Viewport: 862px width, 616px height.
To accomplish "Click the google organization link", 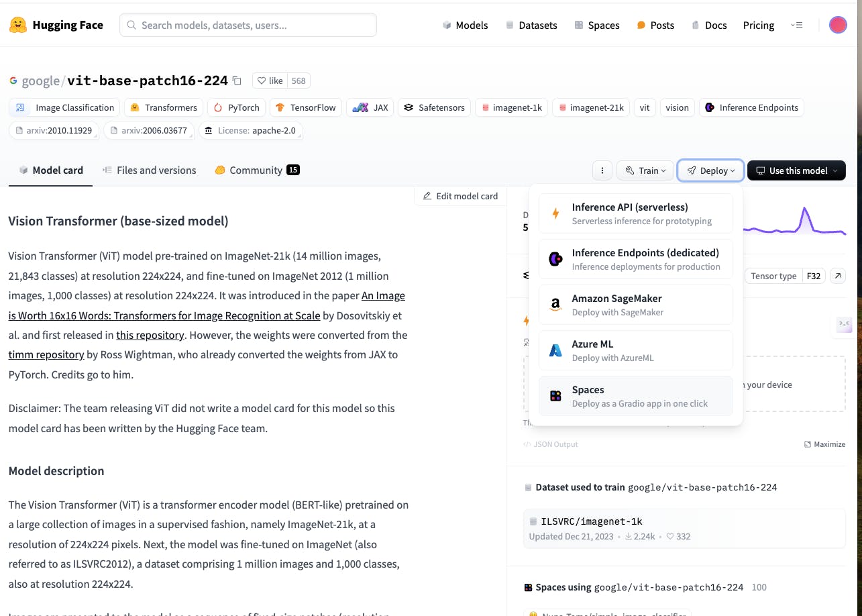I will tap(41, 81).
